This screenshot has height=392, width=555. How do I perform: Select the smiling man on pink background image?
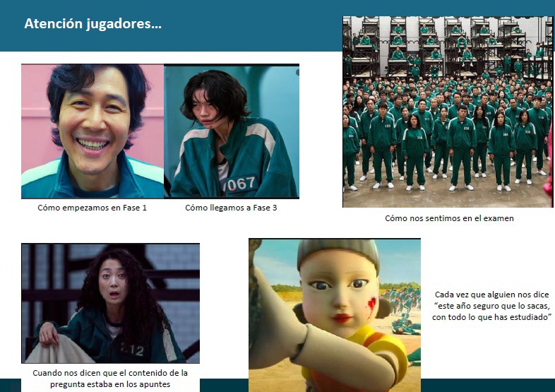pos(92,131)
